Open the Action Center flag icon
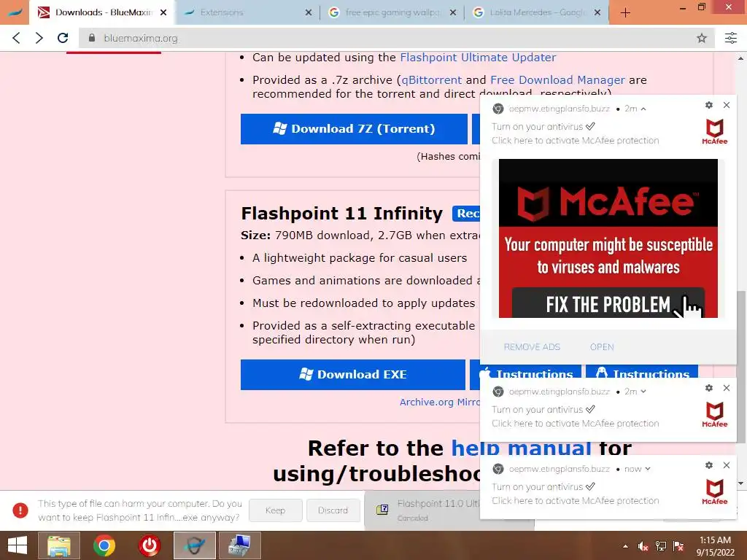The width and height of the screenshot is (747, 560). click(x=678, y=547)
